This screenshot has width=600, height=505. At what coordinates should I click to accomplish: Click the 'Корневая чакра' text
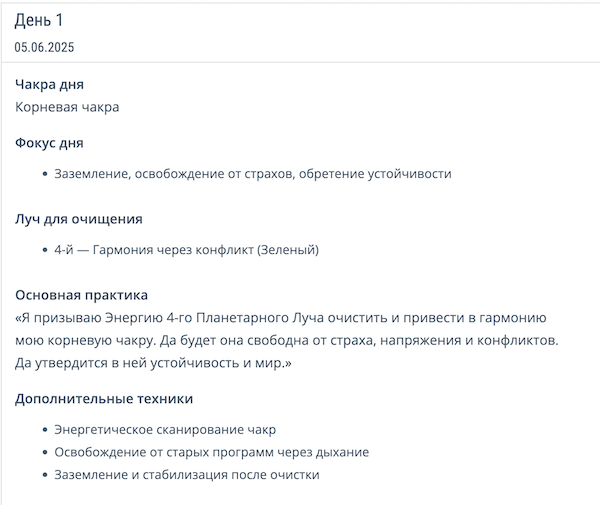pyautogui.click(x=67, y=107)
